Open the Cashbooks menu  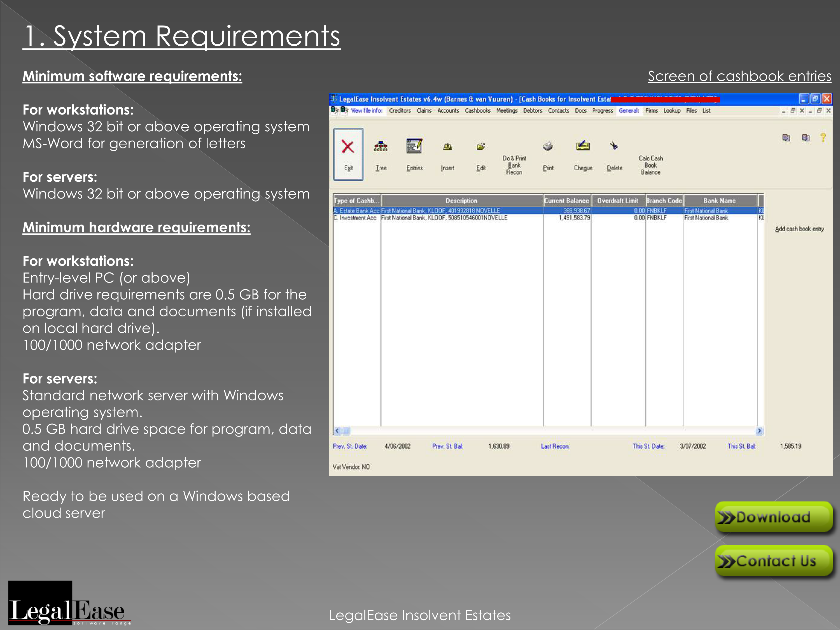tap(477, 111)
